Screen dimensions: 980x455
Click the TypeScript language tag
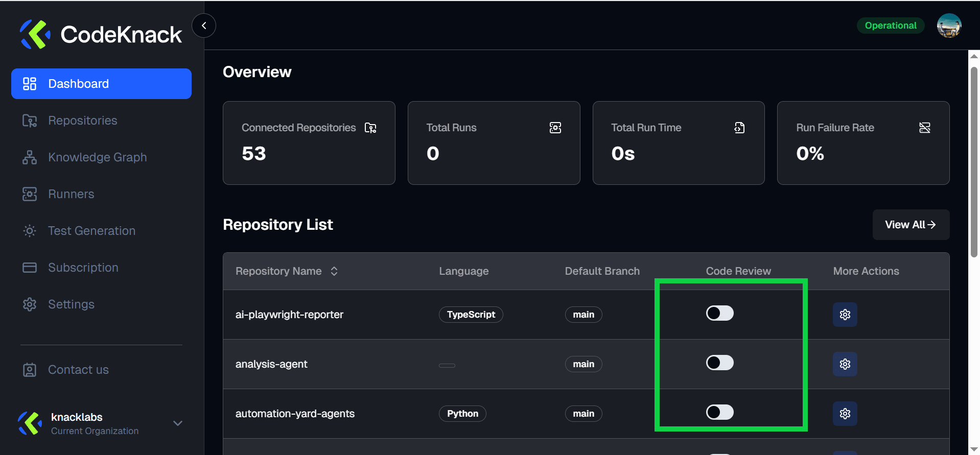click(471, 315)
